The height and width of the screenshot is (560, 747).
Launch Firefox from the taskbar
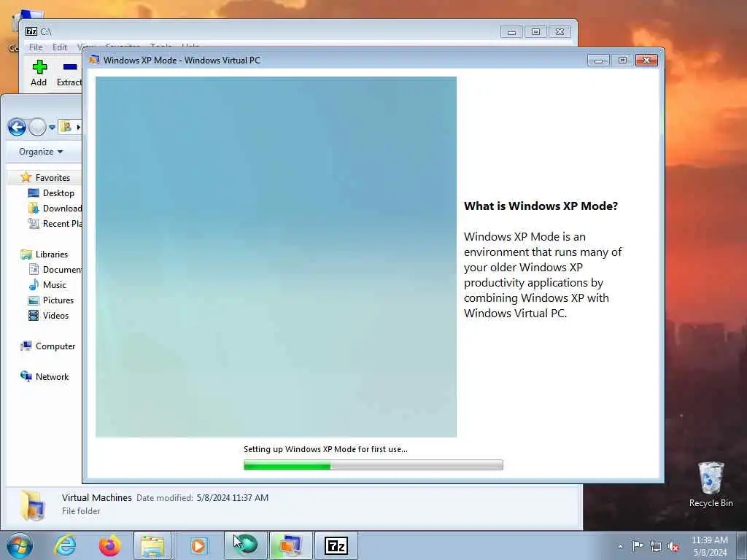click(x=109, y=545)
